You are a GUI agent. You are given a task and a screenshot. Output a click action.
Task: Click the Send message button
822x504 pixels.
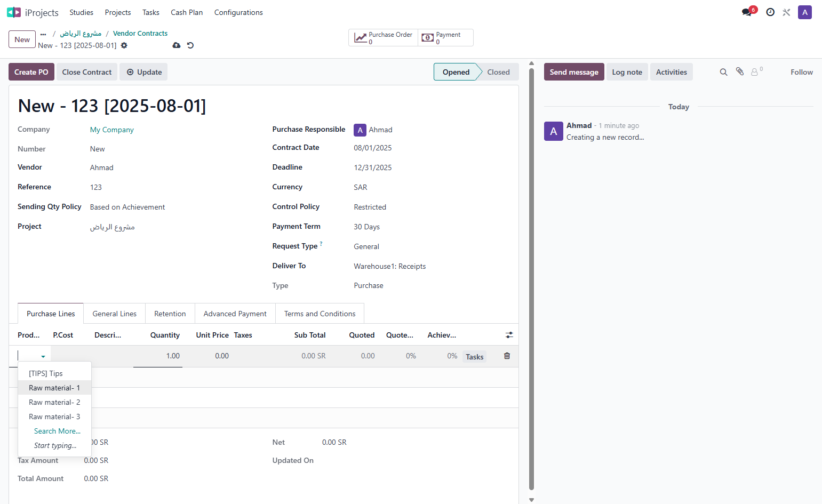click(574, 72)
